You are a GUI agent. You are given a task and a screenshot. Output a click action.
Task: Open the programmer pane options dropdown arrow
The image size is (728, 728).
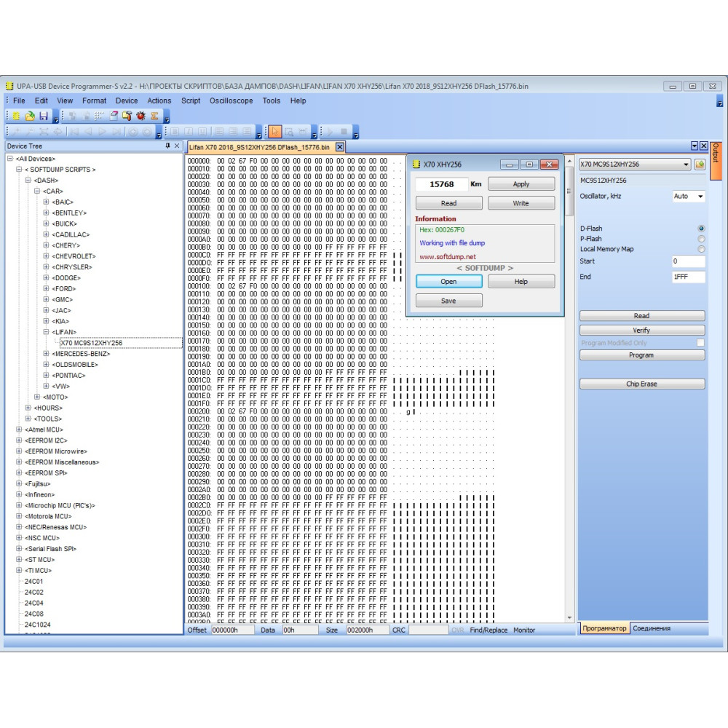coord(695,146)
